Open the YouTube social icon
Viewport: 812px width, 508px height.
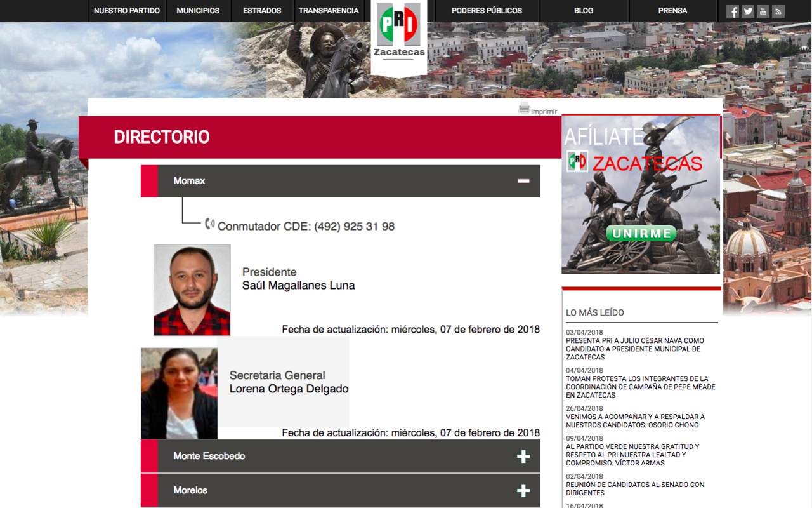click(x=763, y=11)
